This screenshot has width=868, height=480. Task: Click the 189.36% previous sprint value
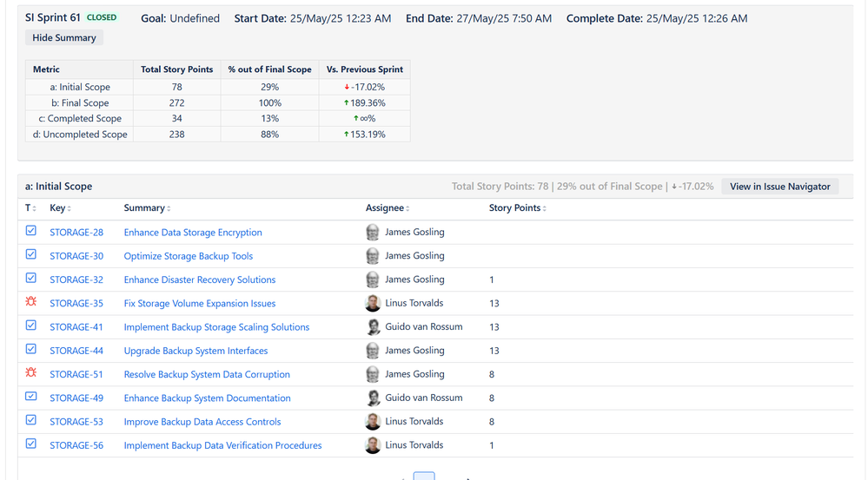364,102
